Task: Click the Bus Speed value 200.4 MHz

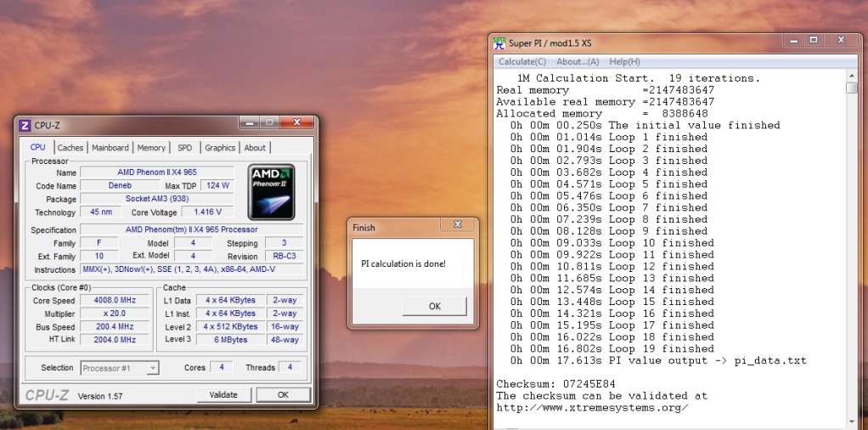Action: point(116,327)
